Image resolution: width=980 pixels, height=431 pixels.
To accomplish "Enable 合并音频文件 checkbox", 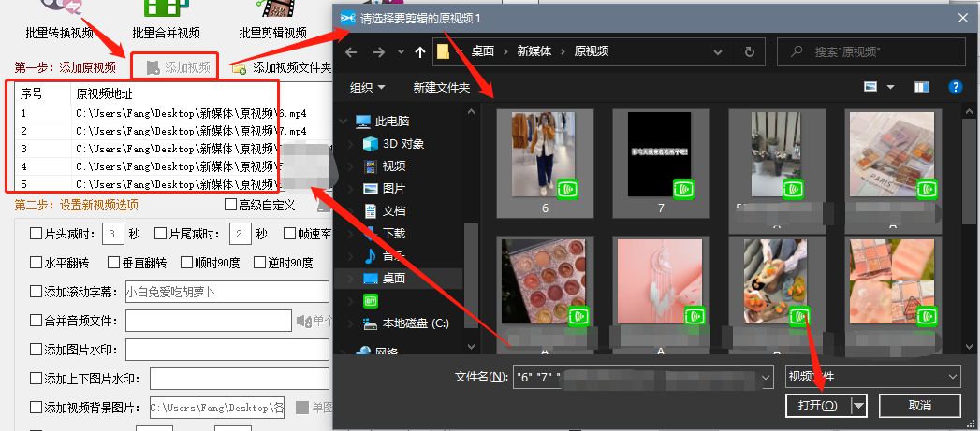I will [36, 321].
